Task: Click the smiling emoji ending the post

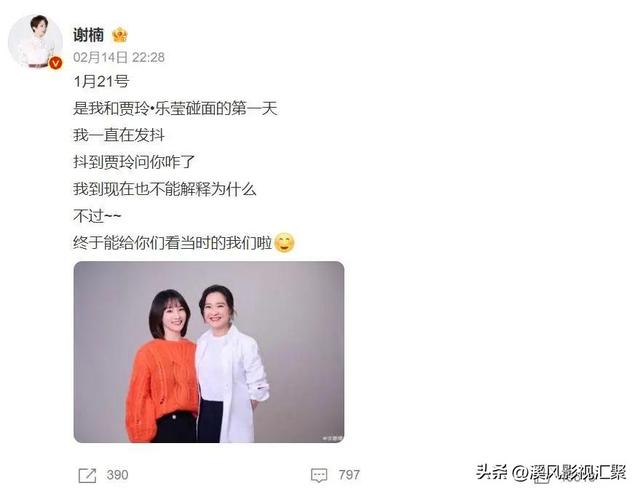Action: (x=284, y=243)
